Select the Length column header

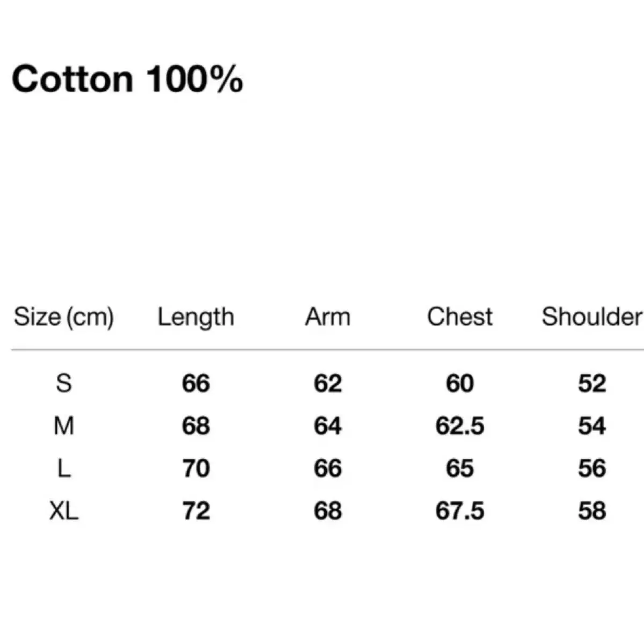(196, 317)
